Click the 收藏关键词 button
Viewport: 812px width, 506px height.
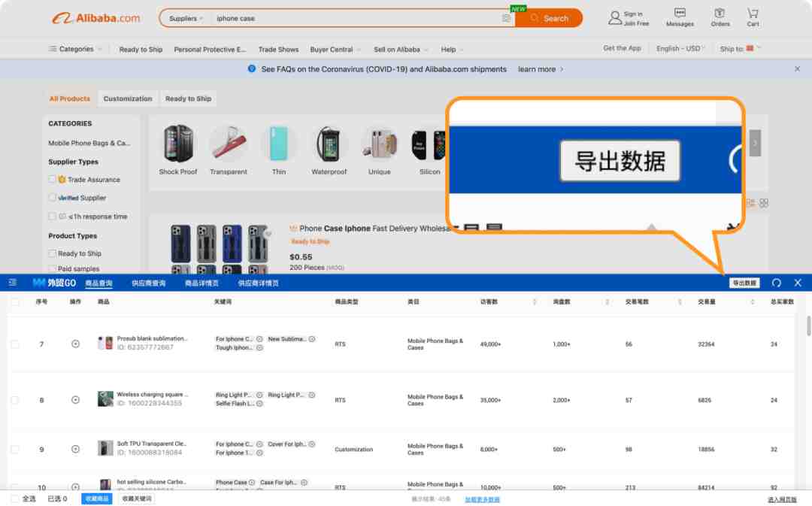point(137,498)
